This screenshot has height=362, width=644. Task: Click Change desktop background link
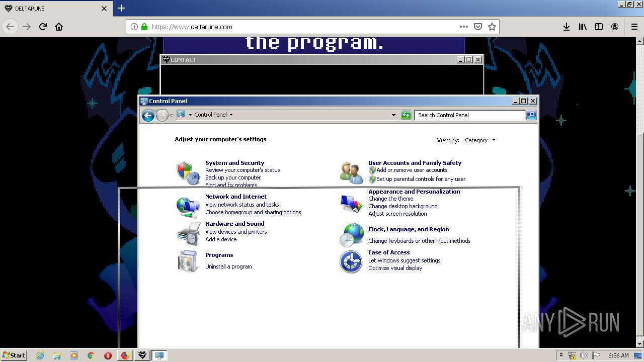403,206
